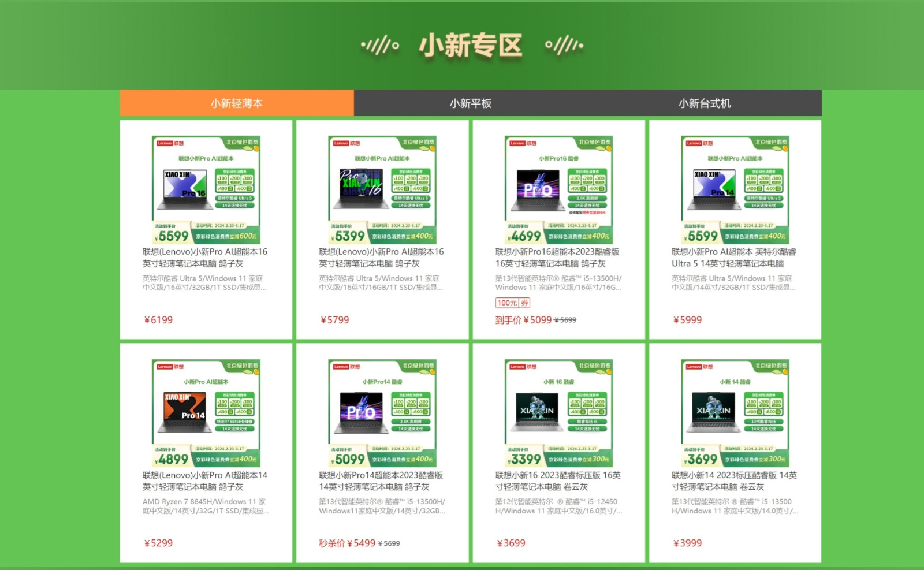Open 联想小新Pro AI超能本 英特尔酷睿 Ultra 5 14英寸 title

[734, 258]
